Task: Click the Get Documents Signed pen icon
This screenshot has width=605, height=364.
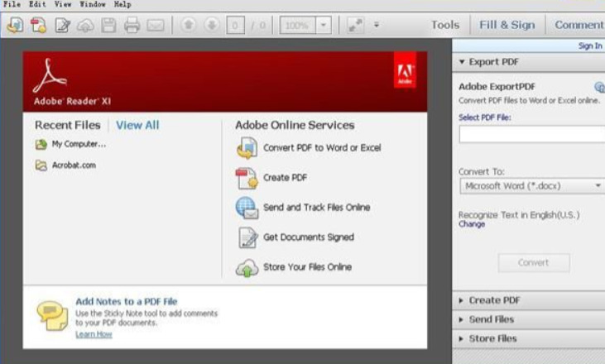Action: click(247, 237)
